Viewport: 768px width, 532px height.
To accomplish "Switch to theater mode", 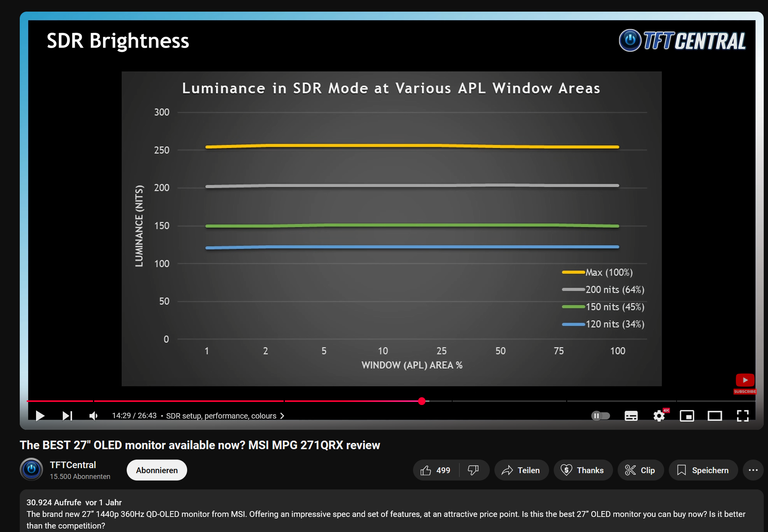I will [x=715, y=416].
